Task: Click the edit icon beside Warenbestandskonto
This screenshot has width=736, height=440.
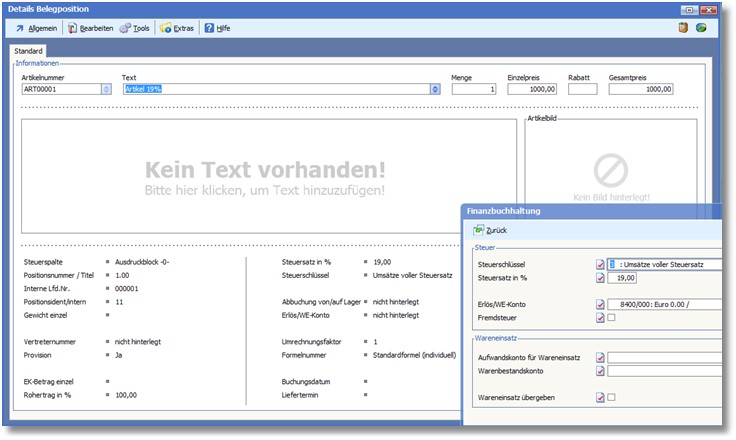Action: [x=600, y=371]
